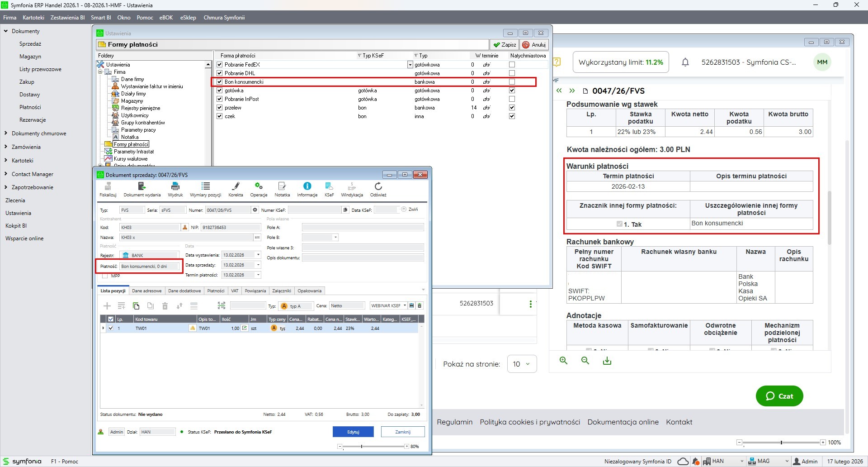Screen dimensions: 868x467
Task: Open the Pokaż na stronie dropdown
Action: (522, 364)
